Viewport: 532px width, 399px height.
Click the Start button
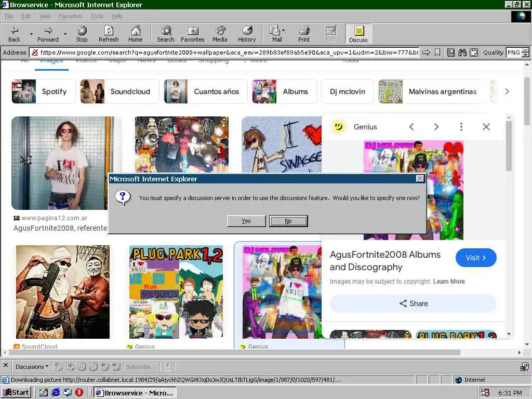(16, 393)
